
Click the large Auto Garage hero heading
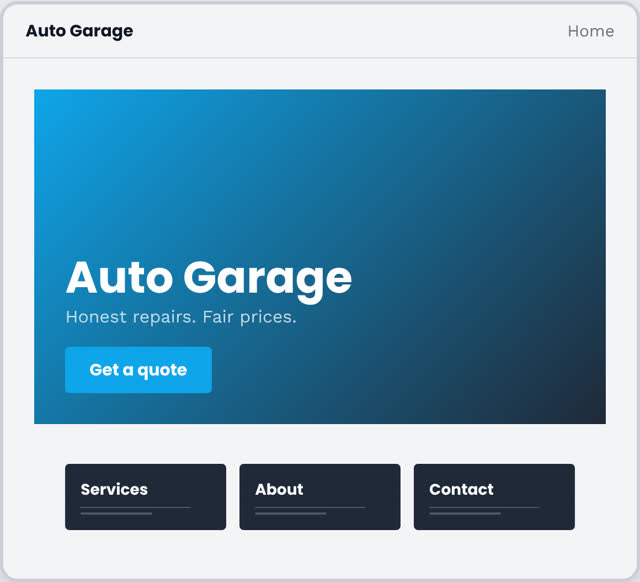click(209, 280)
